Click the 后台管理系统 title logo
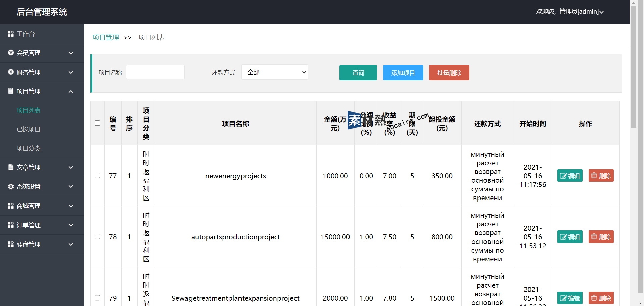Image resolution: width=644 pixels, height=306 pixels. coord(42,12)
